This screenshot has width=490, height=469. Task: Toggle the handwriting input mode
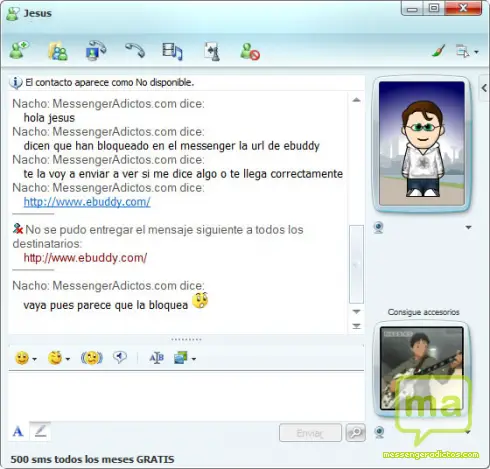pyautogui.click(x=40, y=431)
